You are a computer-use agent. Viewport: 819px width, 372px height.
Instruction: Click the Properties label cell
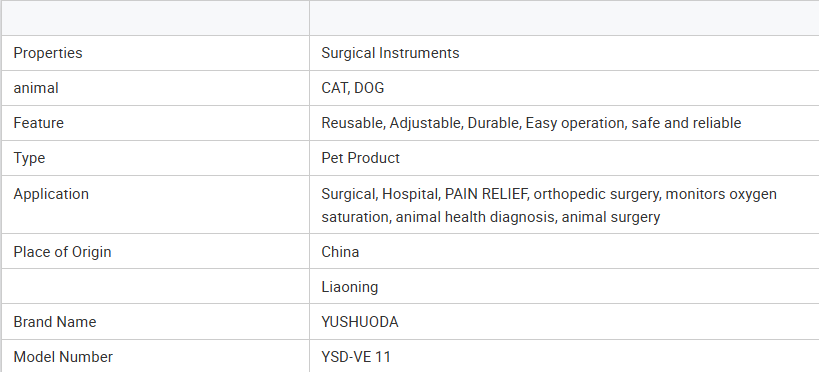pyautogui.click(x=155, y=53)
